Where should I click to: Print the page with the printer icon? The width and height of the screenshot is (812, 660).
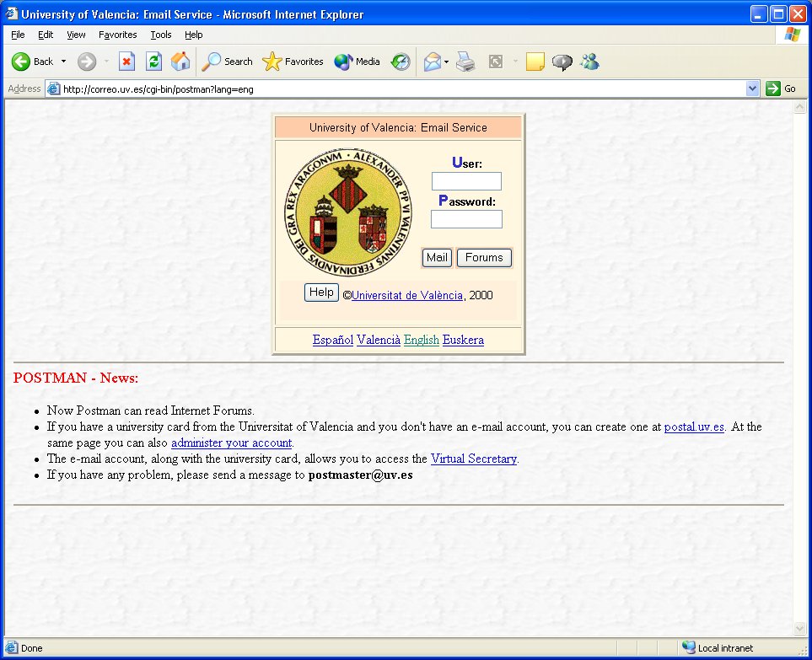[x=465, y=62]
